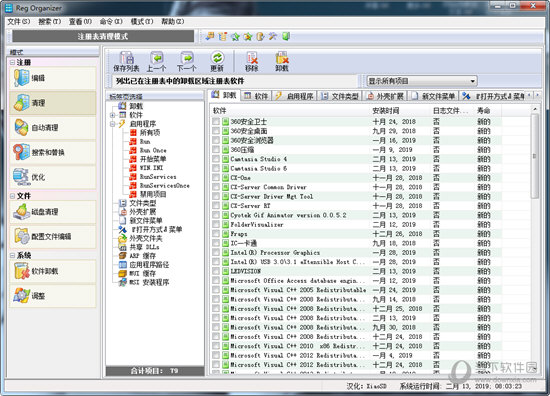Image resolution: width=550 pixels, height=396 pixels.
Task: Click the last green icon in the top mini toolbar
Action: coord(286,36)
